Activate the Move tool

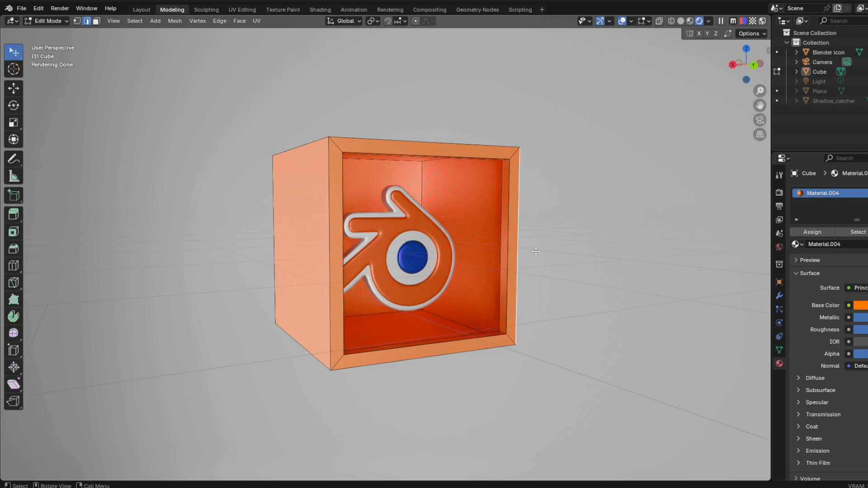pos(14,88)
